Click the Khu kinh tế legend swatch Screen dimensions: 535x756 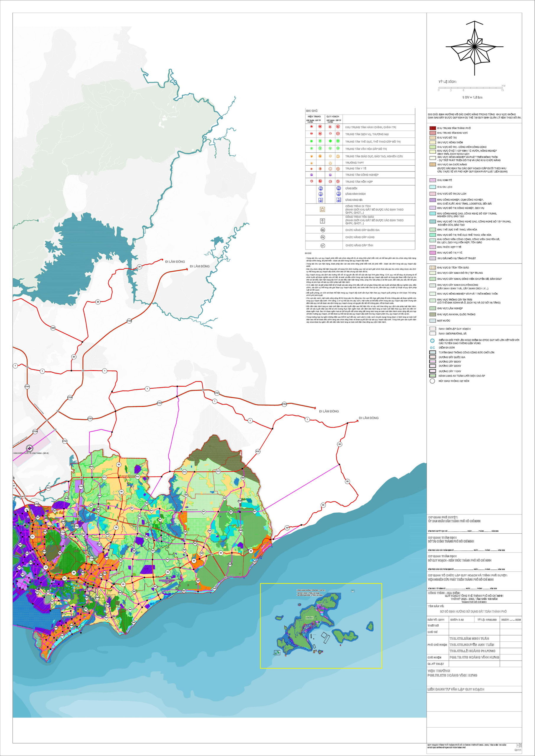432,180
